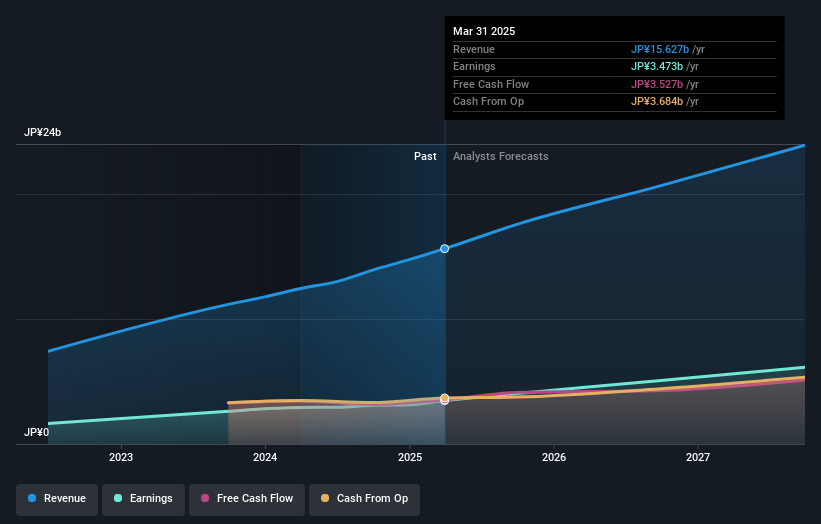
Task: Select the Cash From Op marker at Mar 2025
Action: (x=445, y=398)
